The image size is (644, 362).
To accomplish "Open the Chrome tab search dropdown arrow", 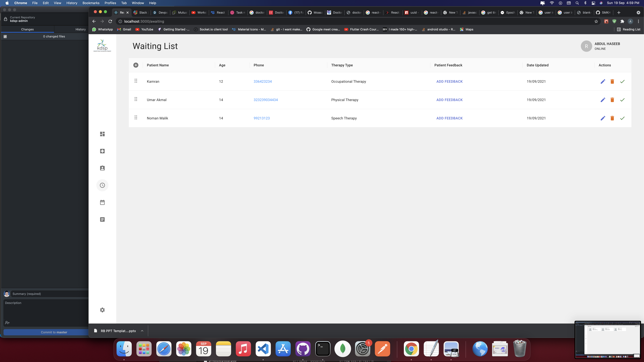I will 638,12.
